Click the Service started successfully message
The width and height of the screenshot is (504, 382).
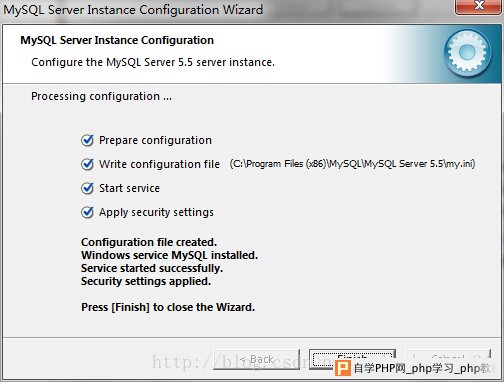(x=152, y=268)
